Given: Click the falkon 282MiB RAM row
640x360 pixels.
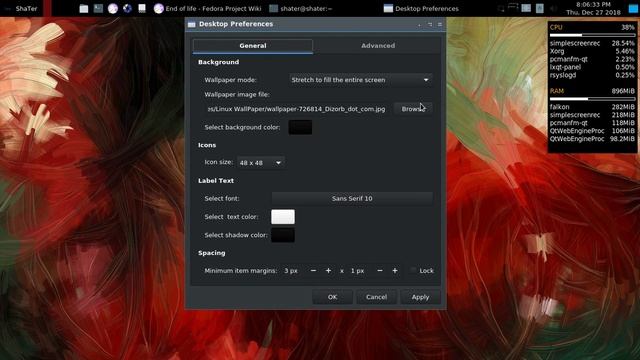Looking at the screenshot, I should 592,107.
